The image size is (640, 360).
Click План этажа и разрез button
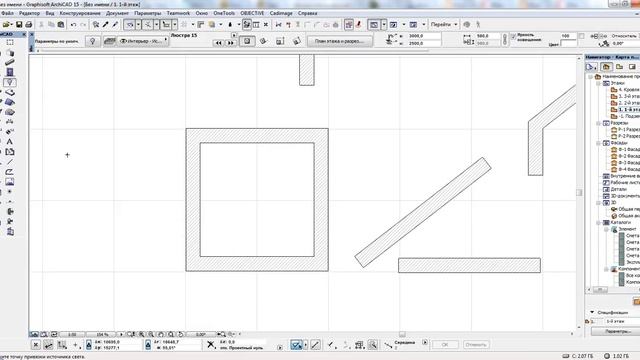pos(340,41)
